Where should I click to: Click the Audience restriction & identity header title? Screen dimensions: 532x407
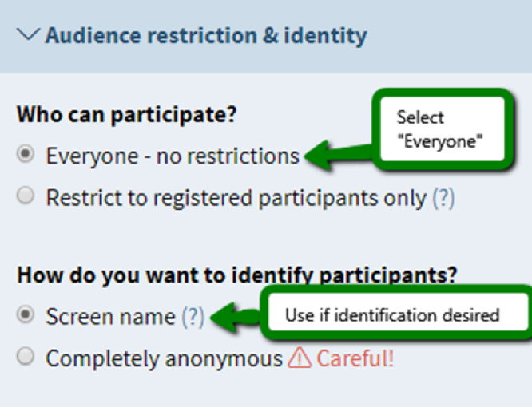click(206, 36)
